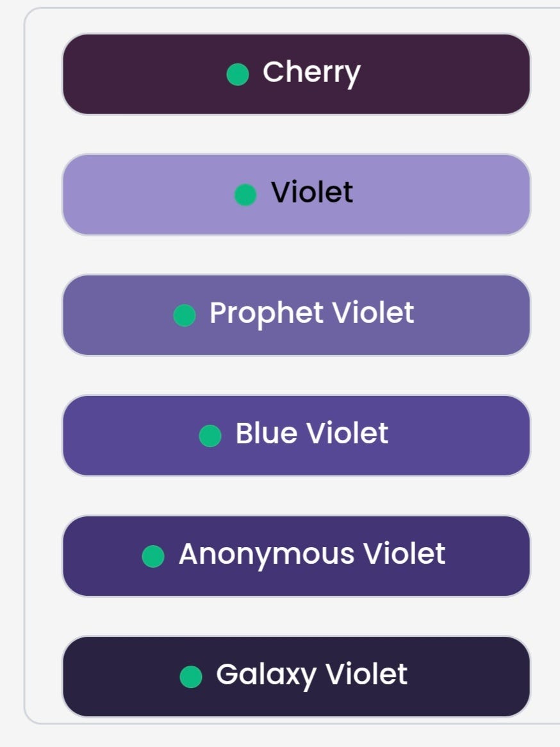This screenshot has height=747, width=560.
Task: Click the green dot by Anonymous Violet
Action: [x=153, y=556]
